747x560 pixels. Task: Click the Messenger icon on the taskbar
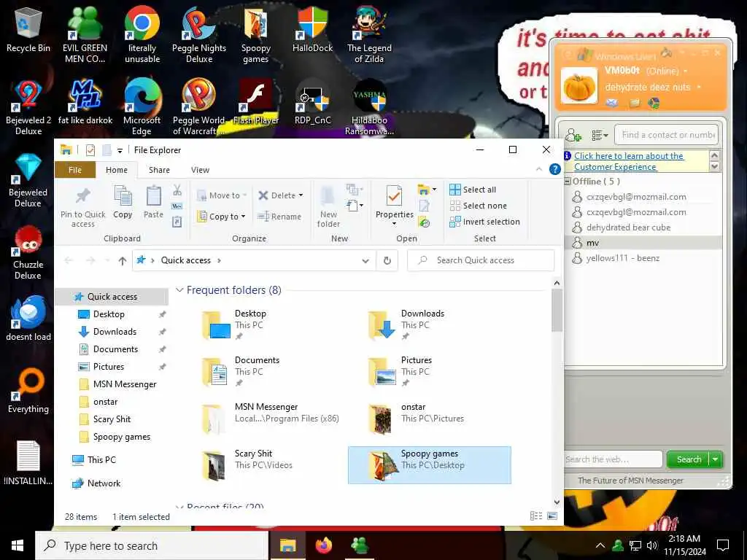pyautogui.click(x=359, y=545)
